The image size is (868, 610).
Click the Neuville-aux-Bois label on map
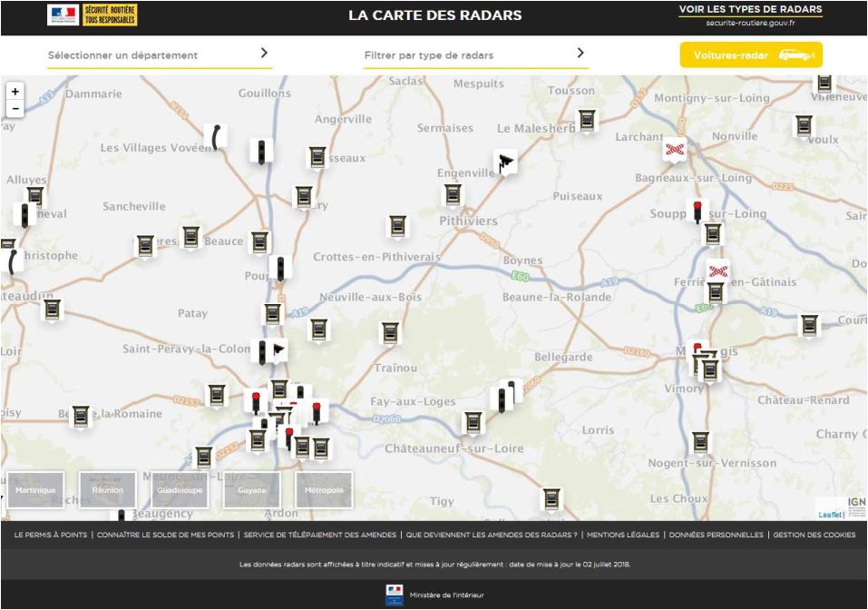coord(370,298)
